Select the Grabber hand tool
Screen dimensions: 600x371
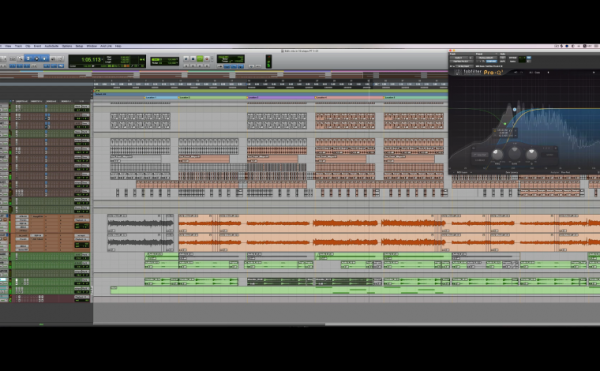[x=44, y=59]
